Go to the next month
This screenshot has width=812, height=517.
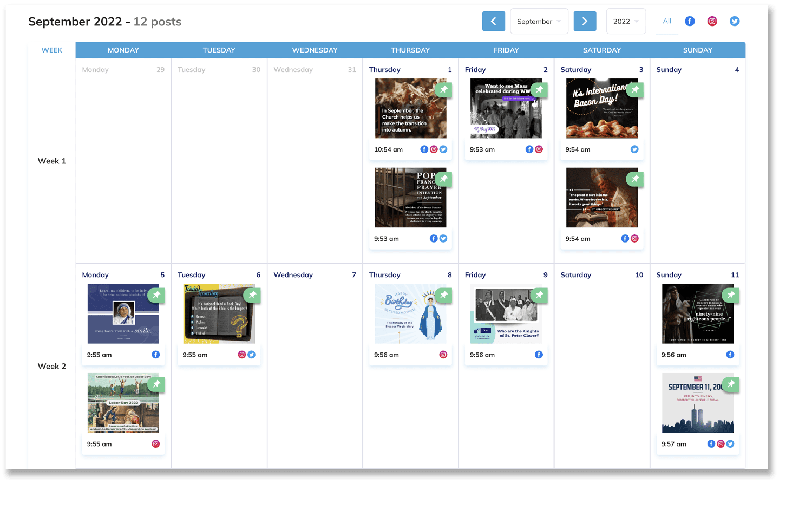(x=585, y=21)
